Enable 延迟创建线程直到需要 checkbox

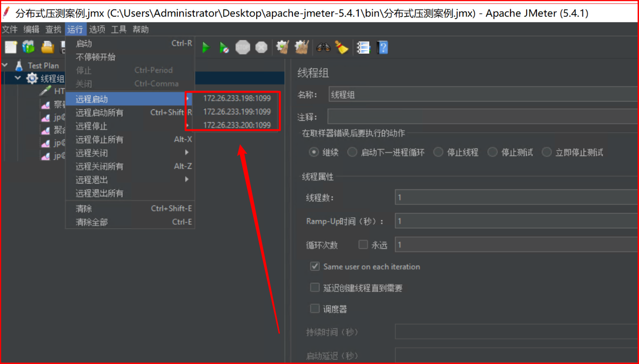click(315, 287)
